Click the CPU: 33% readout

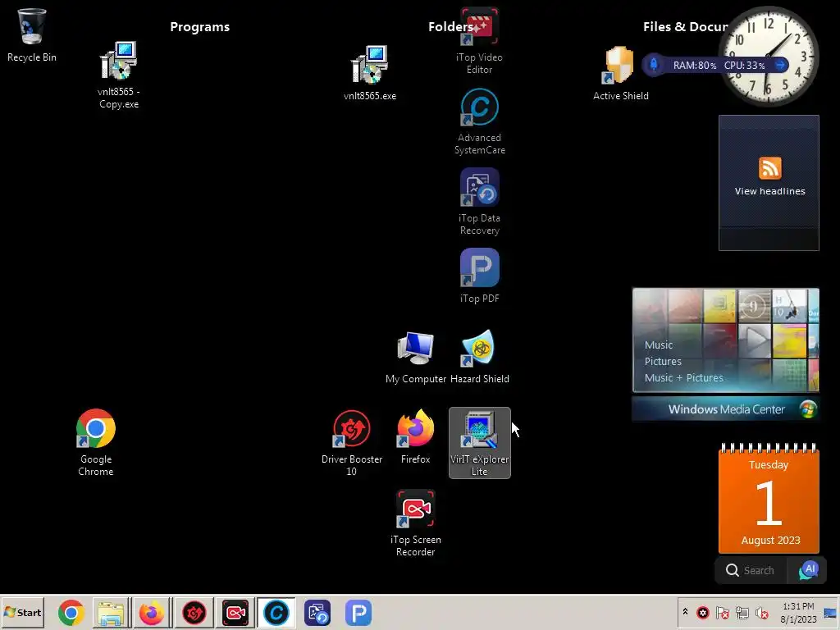744,66
